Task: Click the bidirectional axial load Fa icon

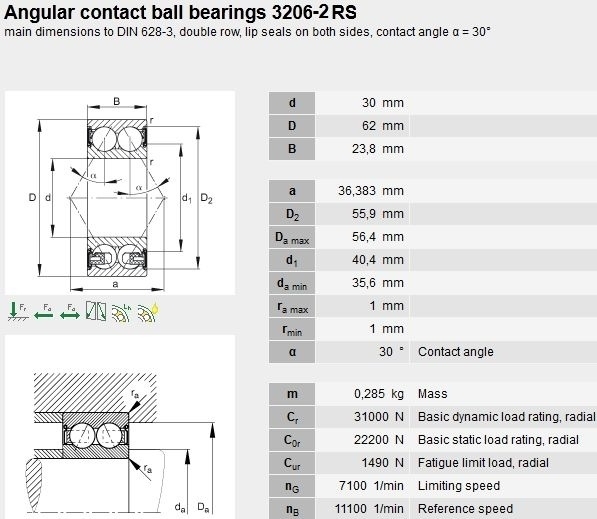Action: 70,312
